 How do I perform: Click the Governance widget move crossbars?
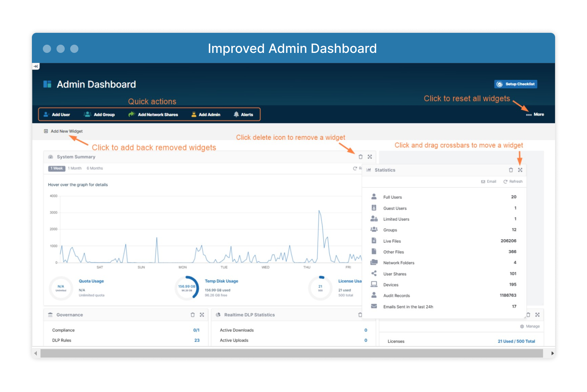202,315
